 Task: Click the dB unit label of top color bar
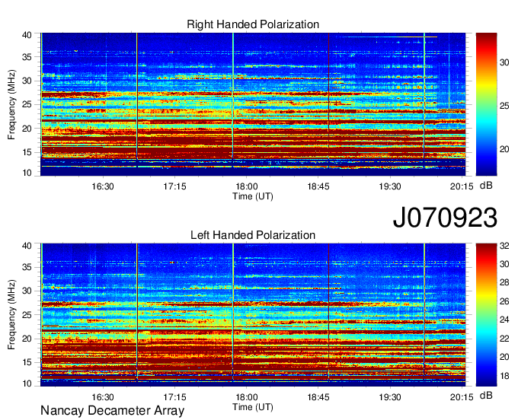(486, 186)
